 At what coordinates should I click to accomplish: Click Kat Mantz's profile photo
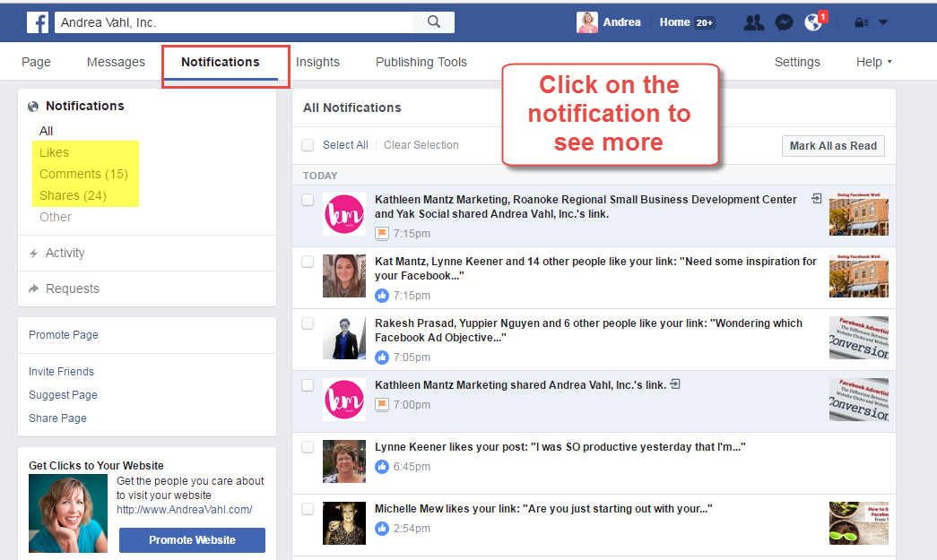(344, 276)
